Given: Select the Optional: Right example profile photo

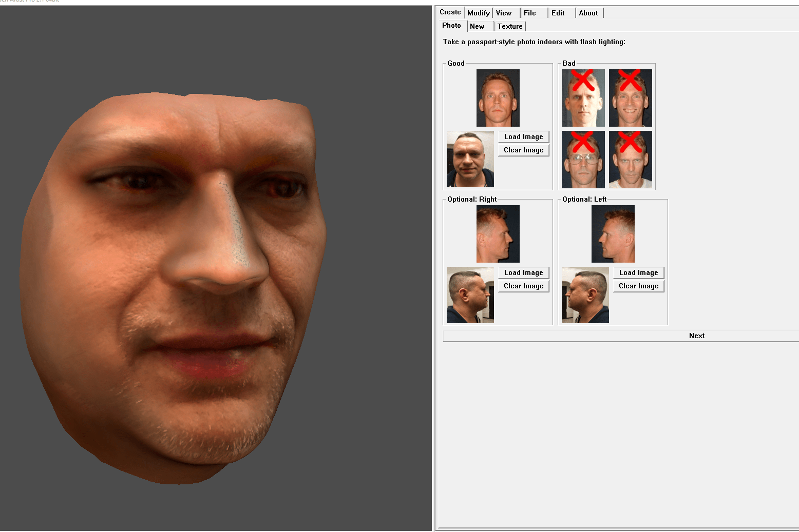Looking at the screenshot, I should coord(498,234).
